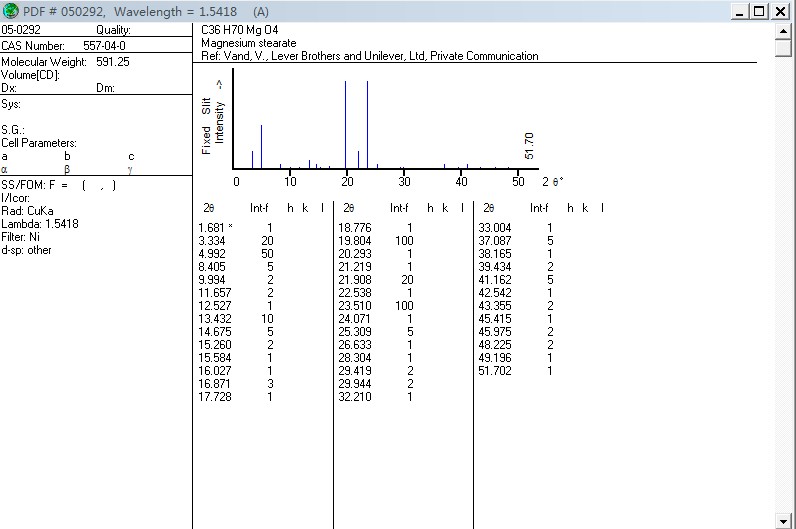Click the 2θ value 23.510

pyautogui.click(x=355, y=306)
